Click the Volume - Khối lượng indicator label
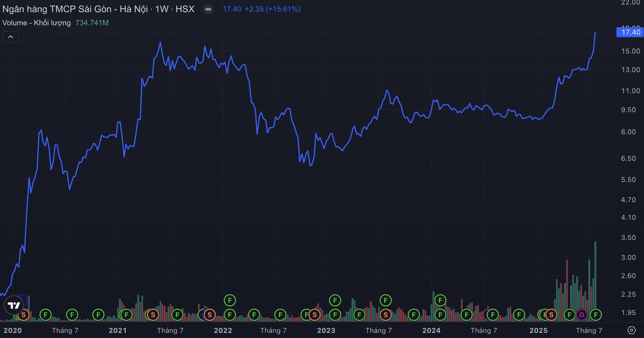The width and height of the screenshot is (644, 338). pyautogui.click(x=36, y=23)
